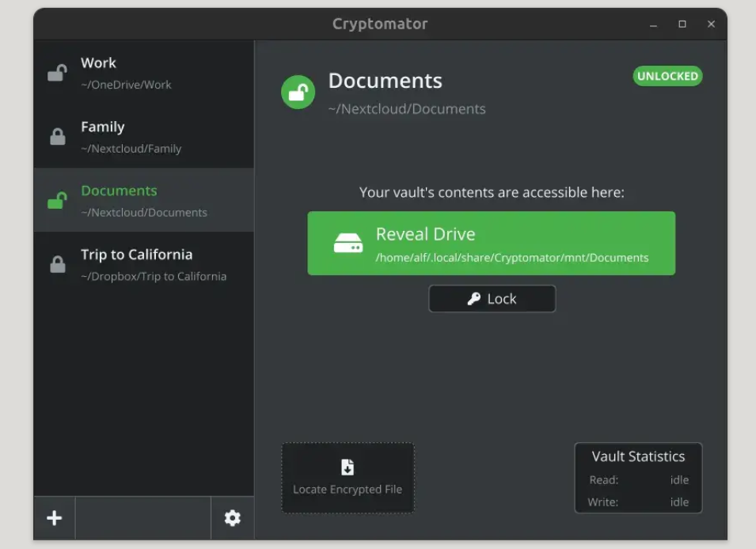Screen dimensions: 756x549
Task: Open the Vault Statistics panel
Action: [638, 478]
